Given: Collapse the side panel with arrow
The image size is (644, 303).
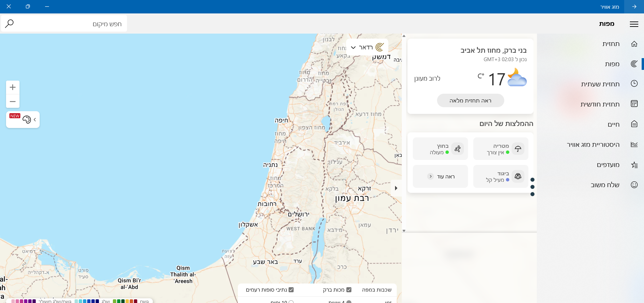Looking at the screenshot, I should click(396, 188).
